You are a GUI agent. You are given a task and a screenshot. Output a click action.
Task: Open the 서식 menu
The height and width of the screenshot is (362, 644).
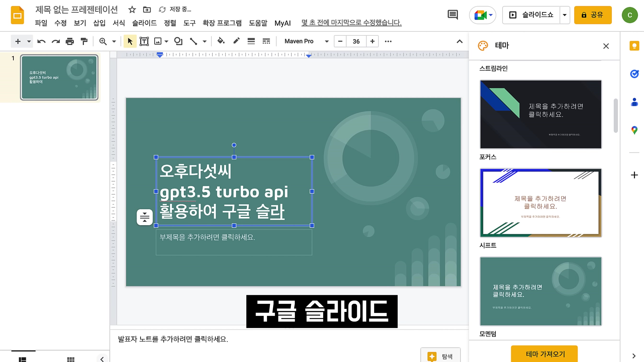(x=119, y=23)
